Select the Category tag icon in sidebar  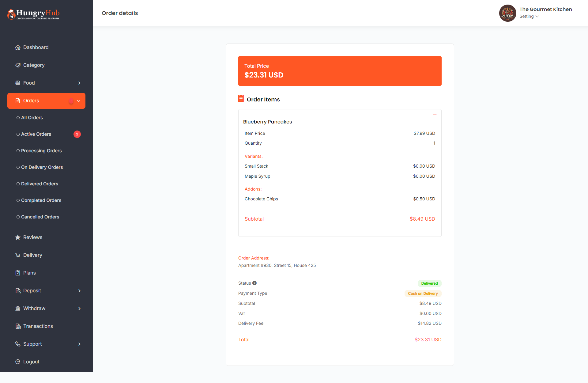pyautogui.click(x=18, y=65)
